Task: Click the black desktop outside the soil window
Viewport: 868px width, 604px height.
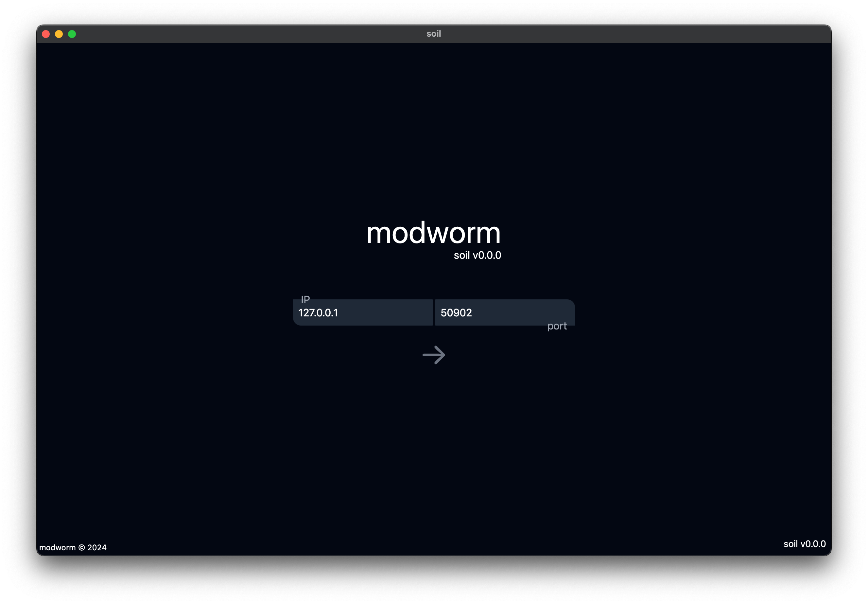Action: pos(434,580)
